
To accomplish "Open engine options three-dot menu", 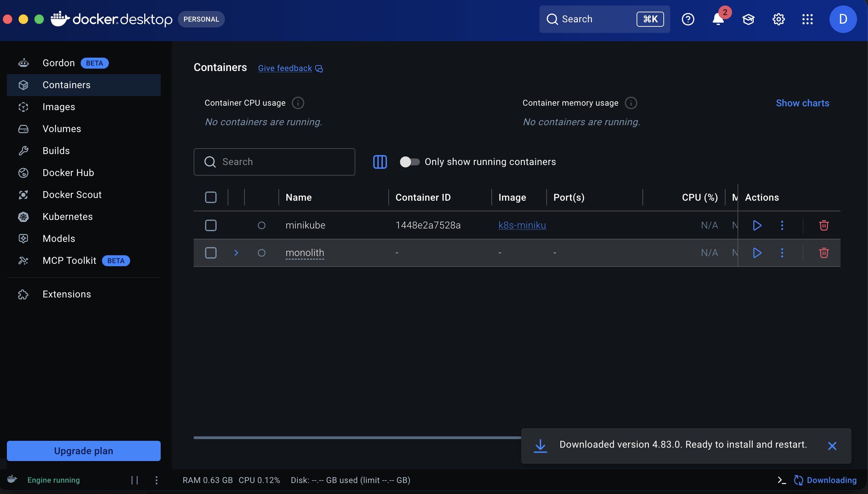I will coord(157,480).
